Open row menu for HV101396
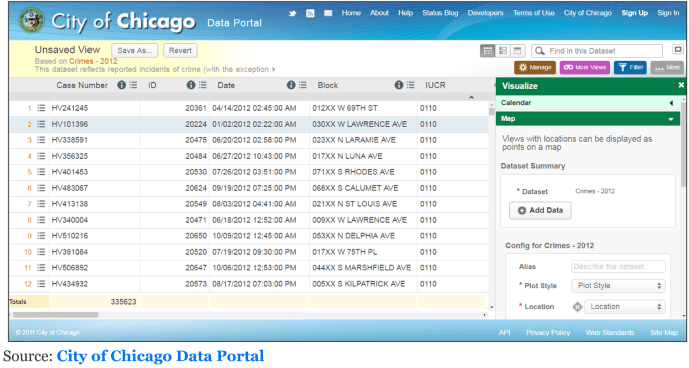Viewport: 689px width, 368px height. coord(41,124)
